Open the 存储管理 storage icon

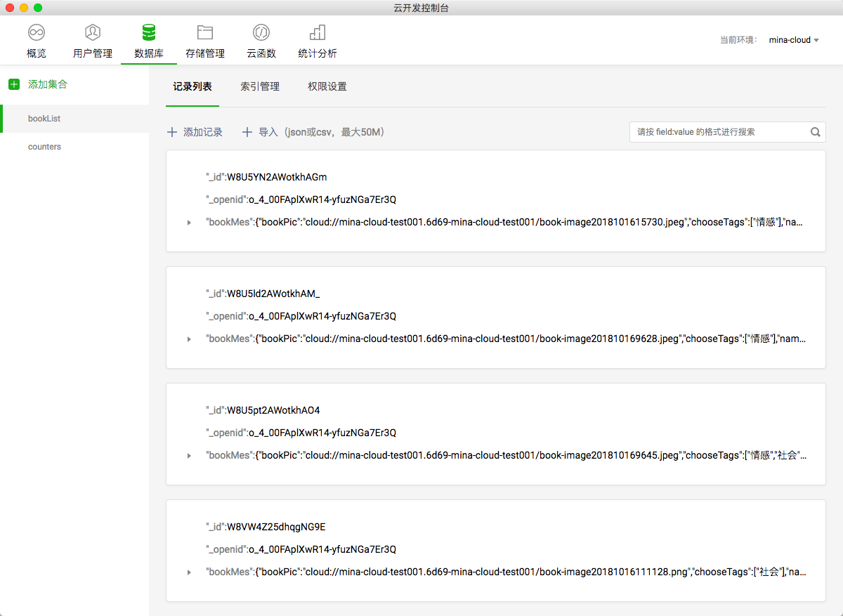pyautogui.click(x=205, y=32)
